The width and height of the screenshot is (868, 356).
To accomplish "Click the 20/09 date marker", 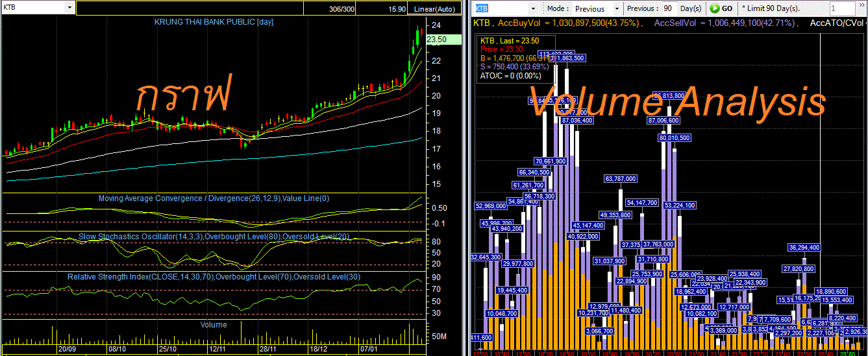I will pyautogui.click(x=67, y=348).
